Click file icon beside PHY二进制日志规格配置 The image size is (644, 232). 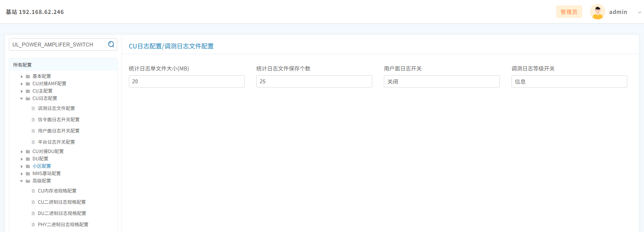tap(33, 225)
